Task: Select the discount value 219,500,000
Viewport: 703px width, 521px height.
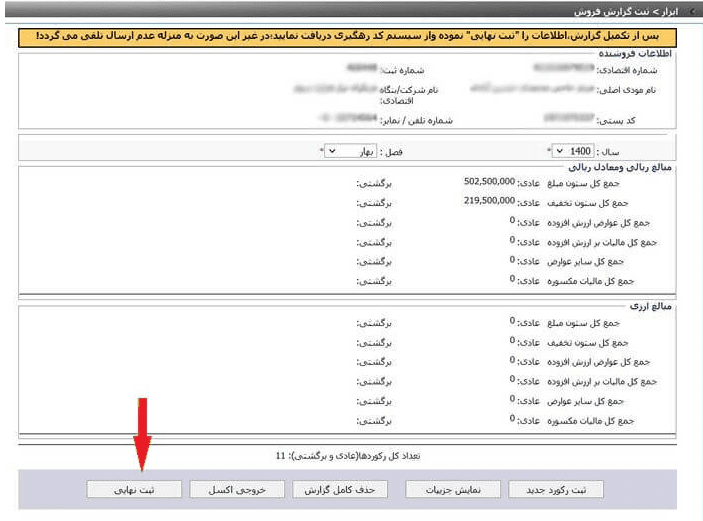Action: [489, 200]
